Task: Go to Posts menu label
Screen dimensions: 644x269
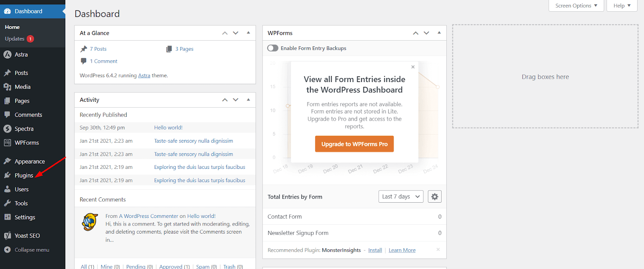Action: (21, 73)
